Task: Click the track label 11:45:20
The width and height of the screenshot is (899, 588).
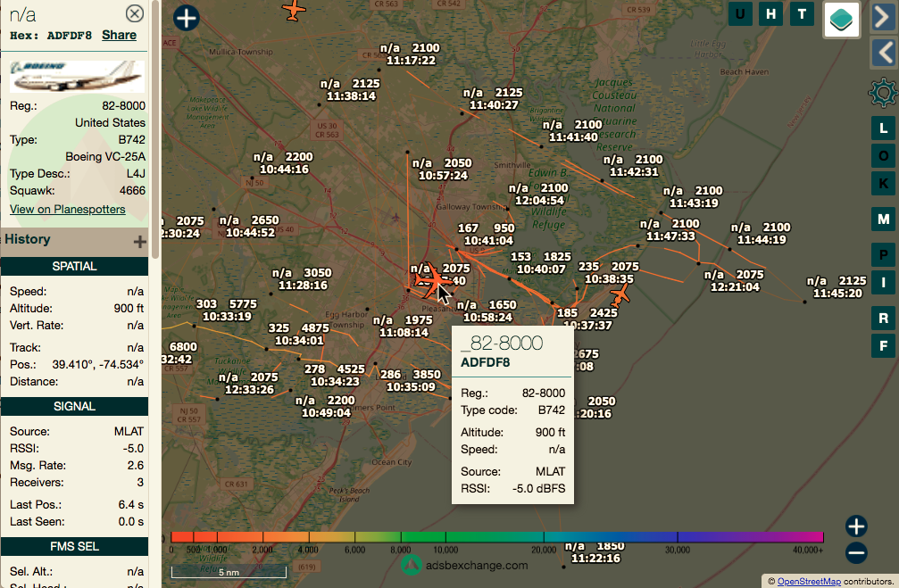Action: (837, 293)
